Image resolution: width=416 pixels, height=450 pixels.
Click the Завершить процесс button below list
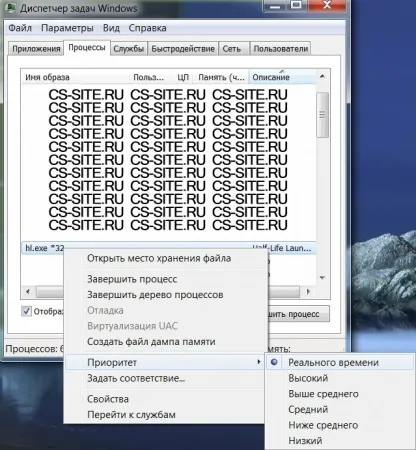[299, 314]
